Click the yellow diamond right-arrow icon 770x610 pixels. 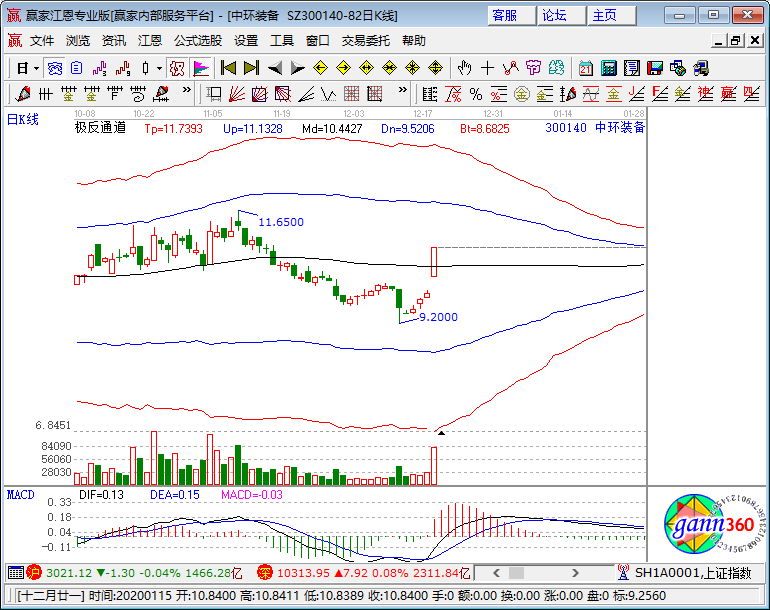(x=343, y=68)
